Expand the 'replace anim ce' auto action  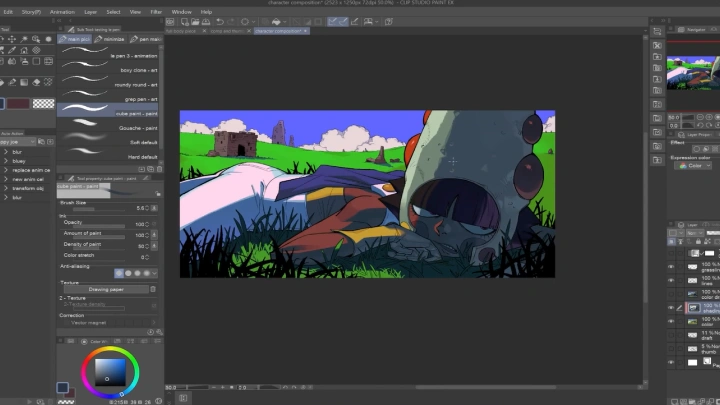tap(6, 170)
